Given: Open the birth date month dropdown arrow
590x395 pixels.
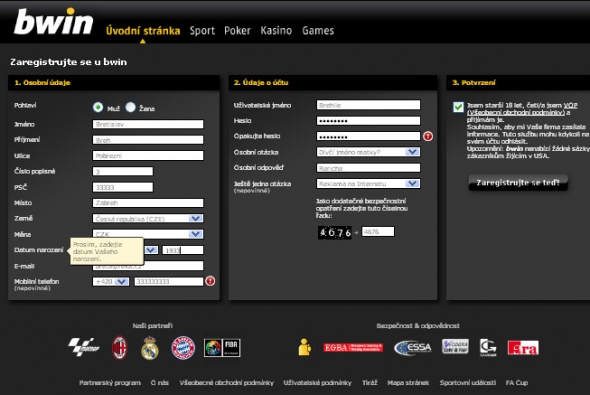Looking at the screenshot, I should [151, 250].
